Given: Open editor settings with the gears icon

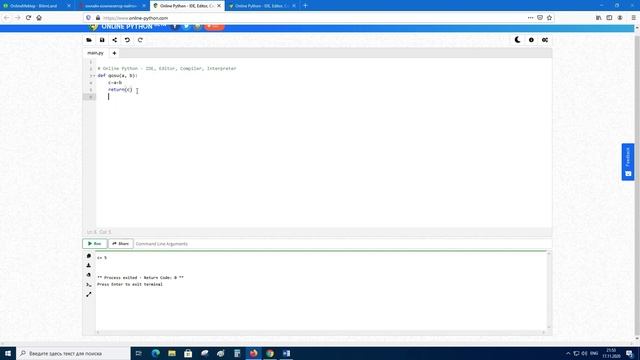Looking at the screenshot, I should tap(544, 40).
